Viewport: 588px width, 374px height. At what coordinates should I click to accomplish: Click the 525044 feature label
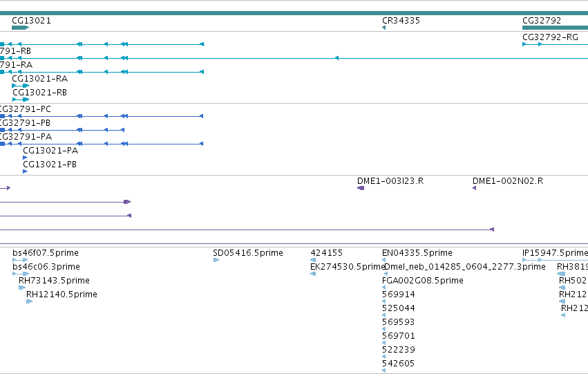click(x=399, y=308)
